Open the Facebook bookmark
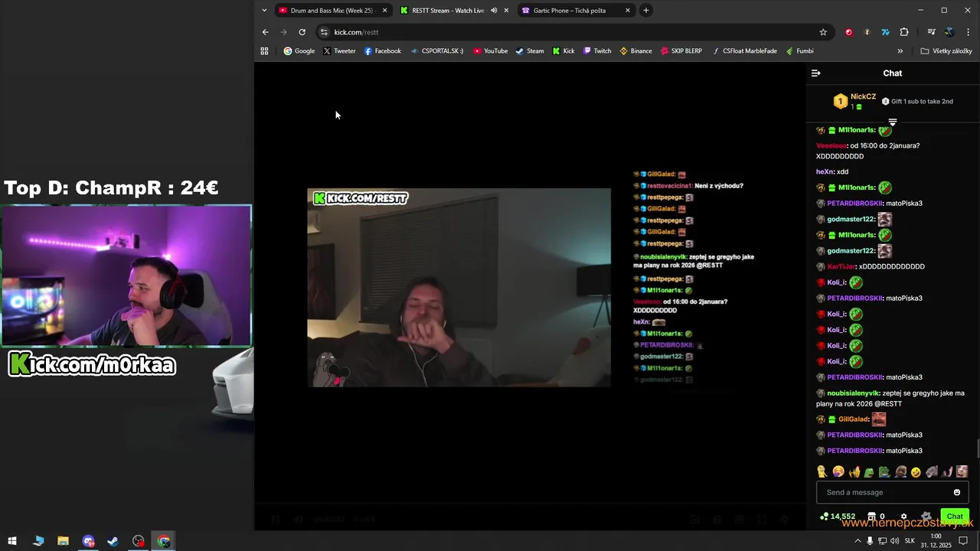The height and width of the screenshot is (551, 980). click(382, 51)
